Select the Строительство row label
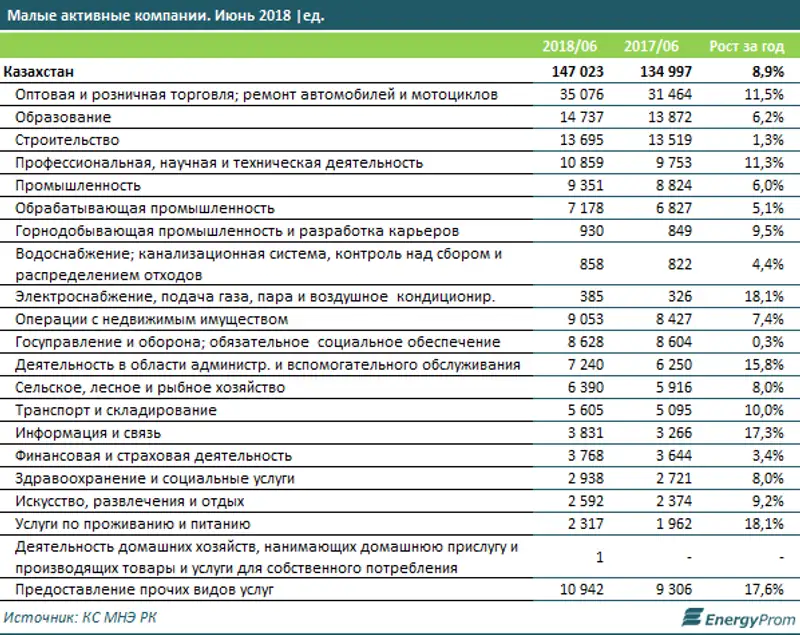This screenshot has height=635, width=800. tap(67, 140)
